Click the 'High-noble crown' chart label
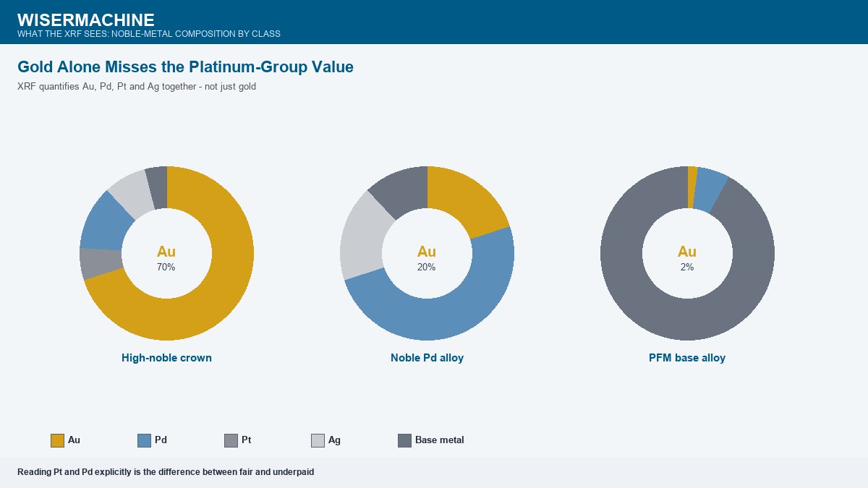The image size is (868, 488). [x=166, y=358]
